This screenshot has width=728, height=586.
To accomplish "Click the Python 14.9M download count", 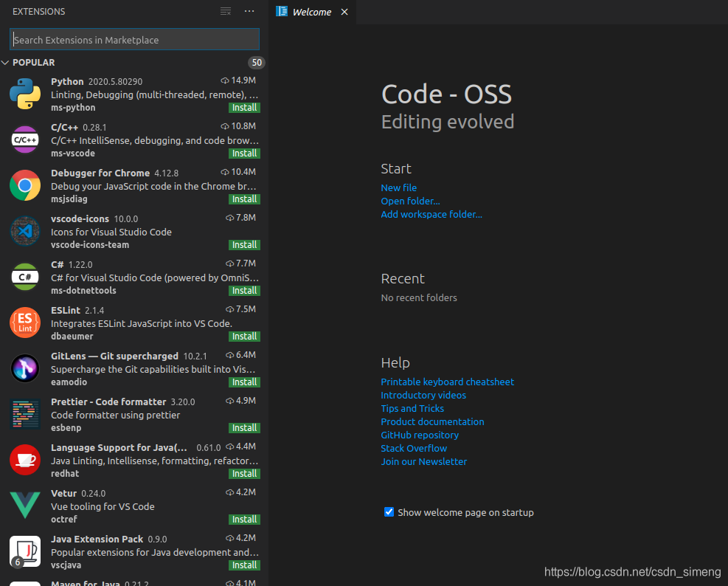I will tap(238, 80).
